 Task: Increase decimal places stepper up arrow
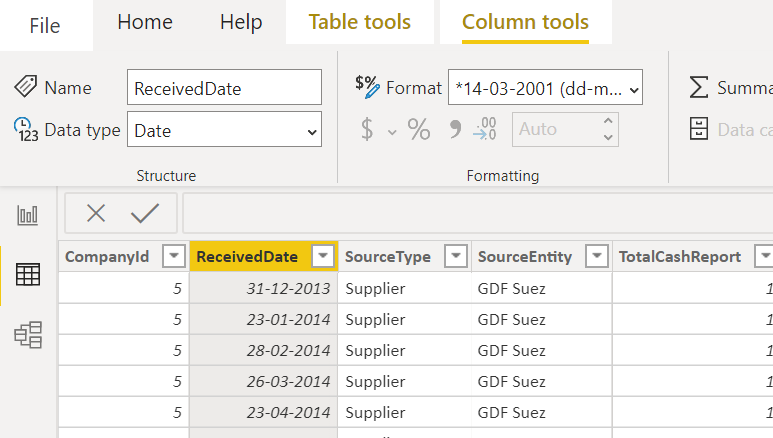(x=608, y=121)
